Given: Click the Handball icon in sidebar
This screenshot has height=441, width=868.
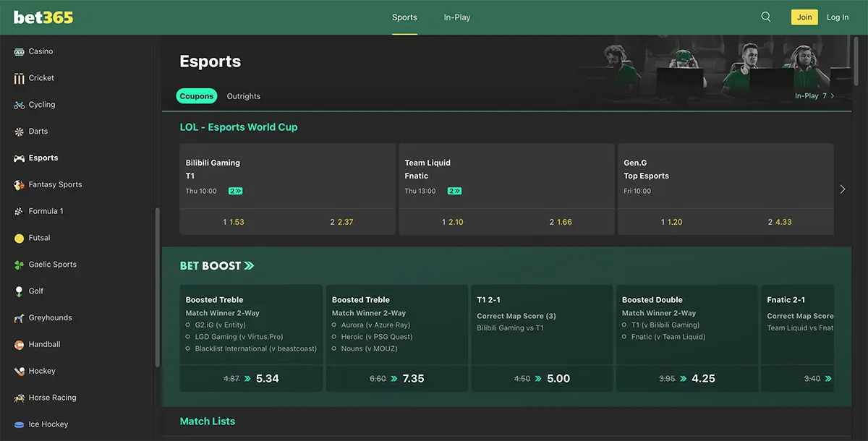Looking at the screenshot, I should [x=20, y=345].
